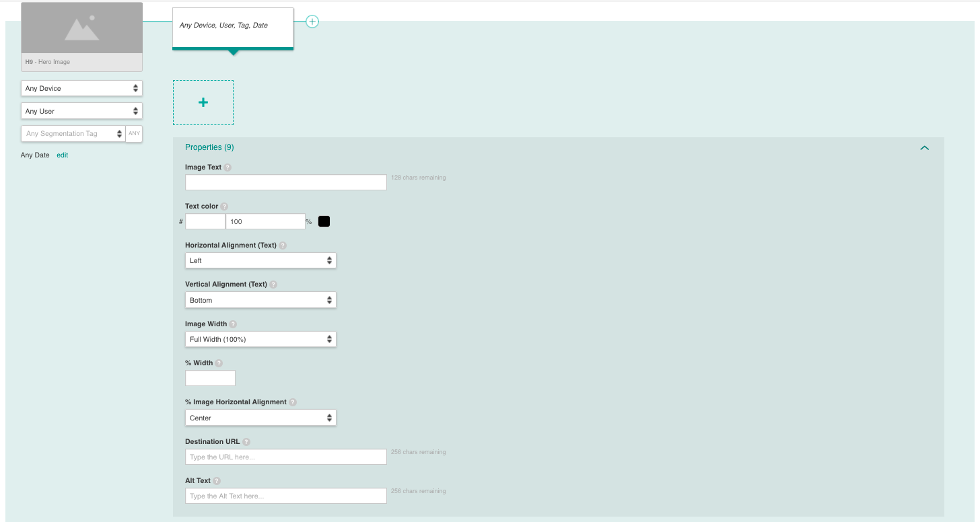Click the H9 - Hero Image caption
980x522 pixels.
pyautogui.click(x=48, y=62)
